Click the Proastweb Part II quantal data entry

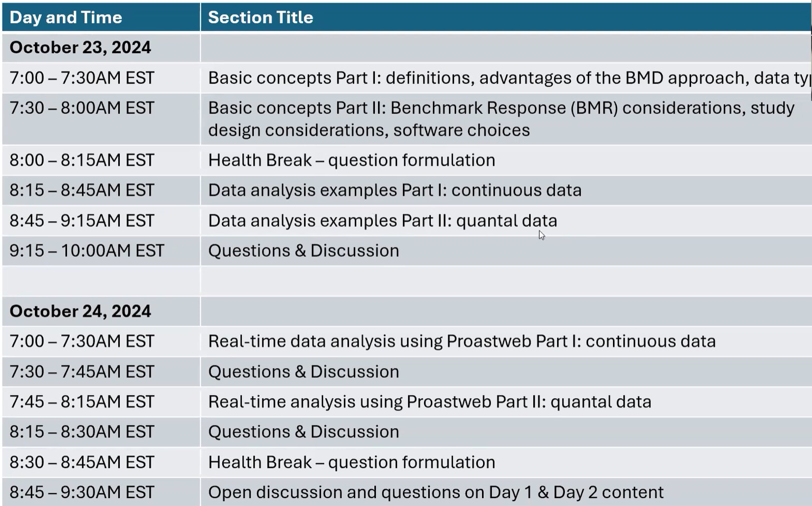coord(429,402)
